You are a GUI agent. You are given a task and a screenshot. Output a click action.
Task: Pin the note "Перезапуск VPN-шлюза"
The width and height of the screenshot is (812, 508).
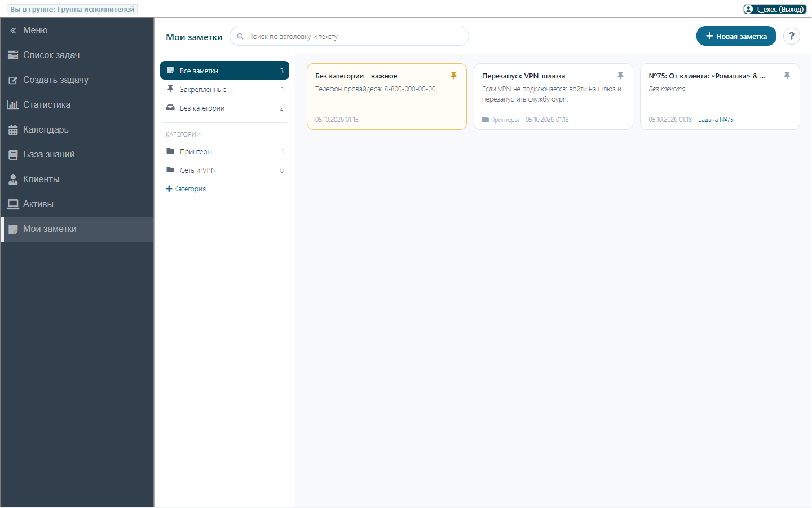(620, 76)
